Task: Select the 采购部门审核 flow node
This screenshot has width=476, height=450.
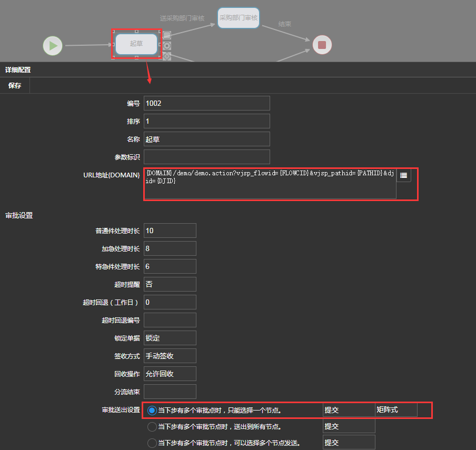Action: point(238,18)
